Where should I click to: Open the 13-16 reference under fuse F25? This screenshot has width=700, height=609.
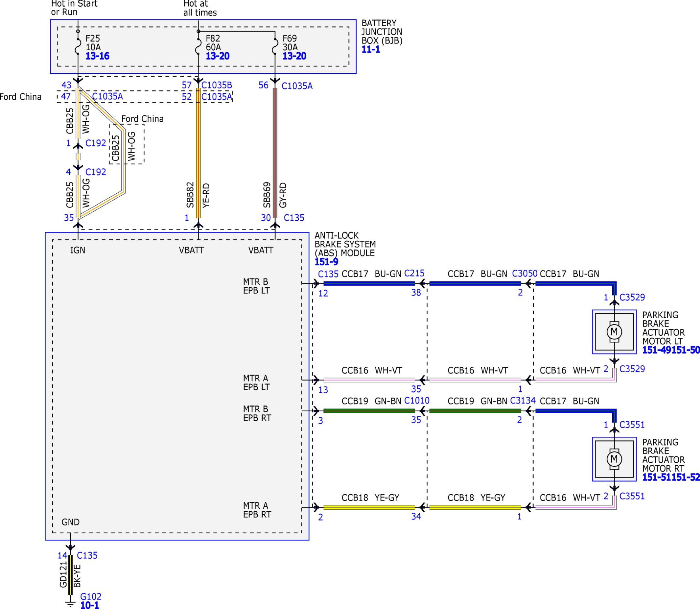coord(98,56)
